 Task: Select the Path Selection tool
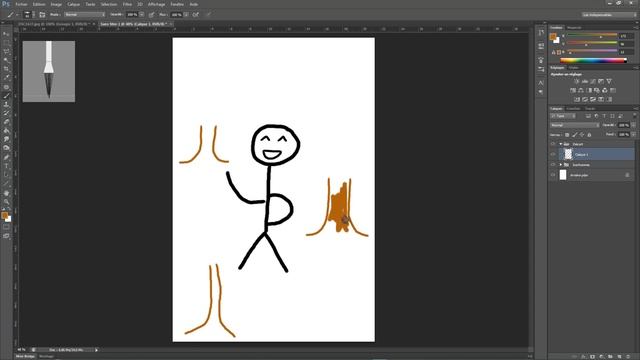point(6,175)
